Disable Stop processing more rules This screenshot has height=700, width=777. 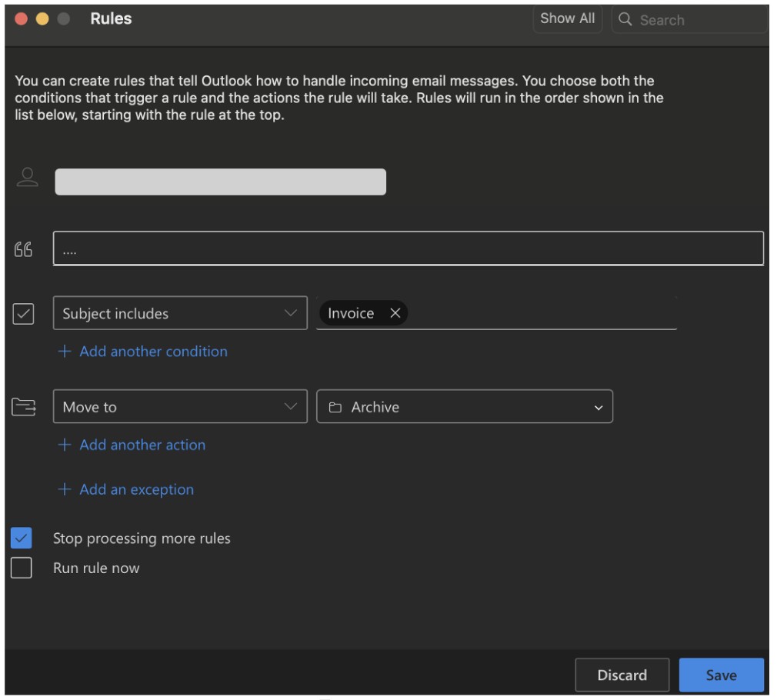[22, 538]
